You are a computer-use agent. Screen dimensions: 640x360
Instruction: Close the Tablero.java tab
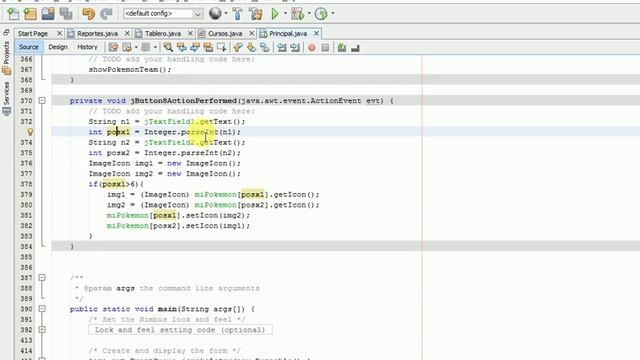[190, 33]
